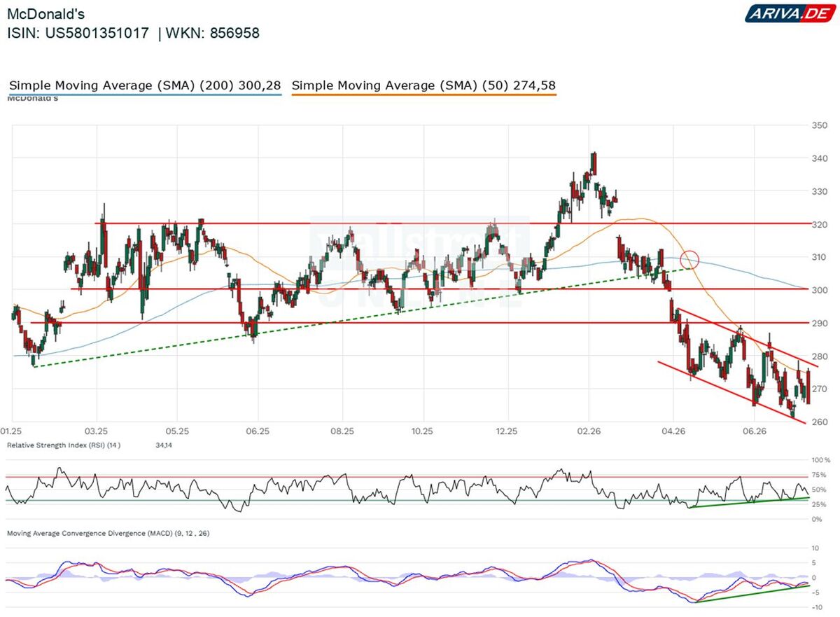Click the -10 MACD scale label

(816, 607)
